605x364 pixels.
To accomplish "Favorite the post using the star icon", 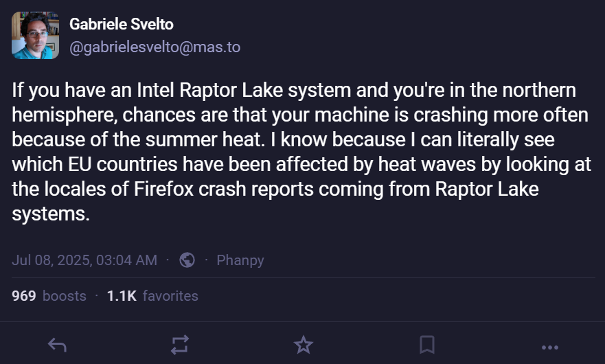I will 303,345.
